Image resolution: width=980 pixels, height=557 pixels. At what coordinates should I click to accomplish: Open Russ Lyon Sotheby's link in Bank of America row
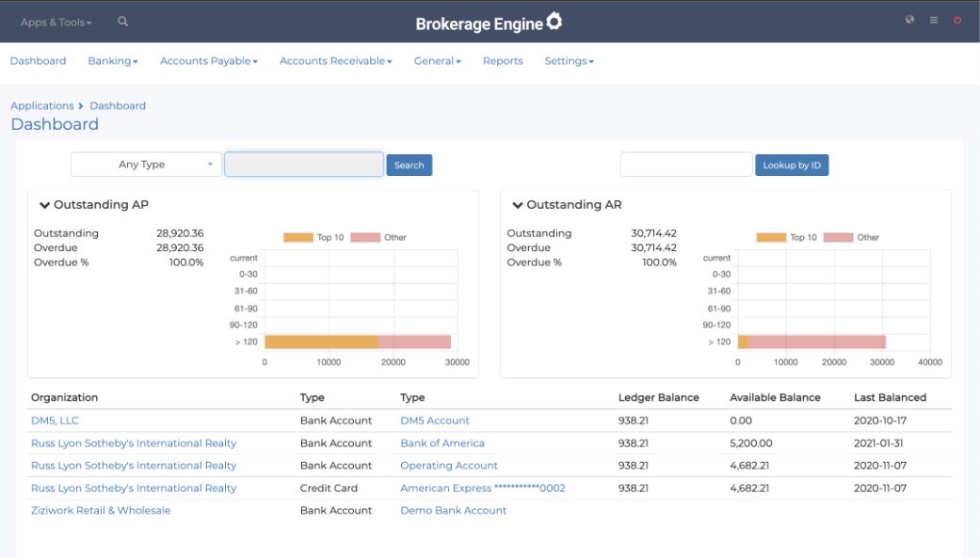click(x=134, y=443)
